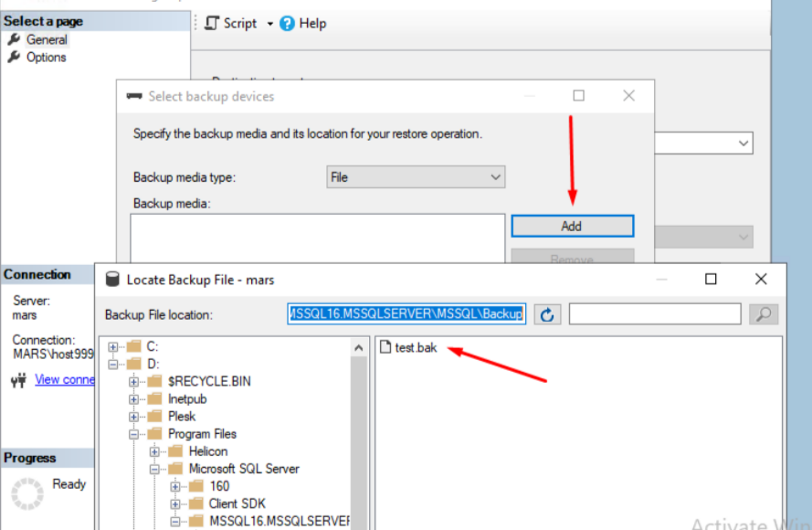Select the Client SDK folder
The height and width of the screenshot is (530, 812).
237,503
